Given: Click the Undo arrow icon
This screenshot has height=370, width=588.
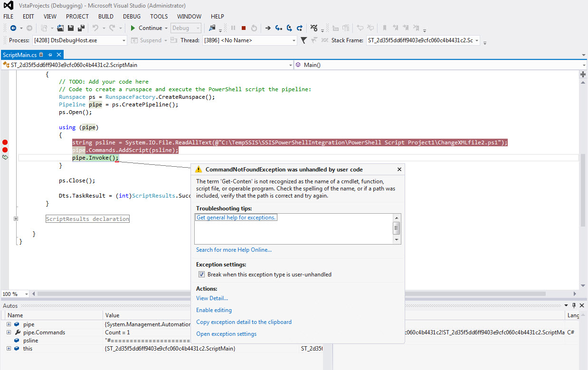Looking at the screenshot, I should pyautogui.click(x=95, y=28).
